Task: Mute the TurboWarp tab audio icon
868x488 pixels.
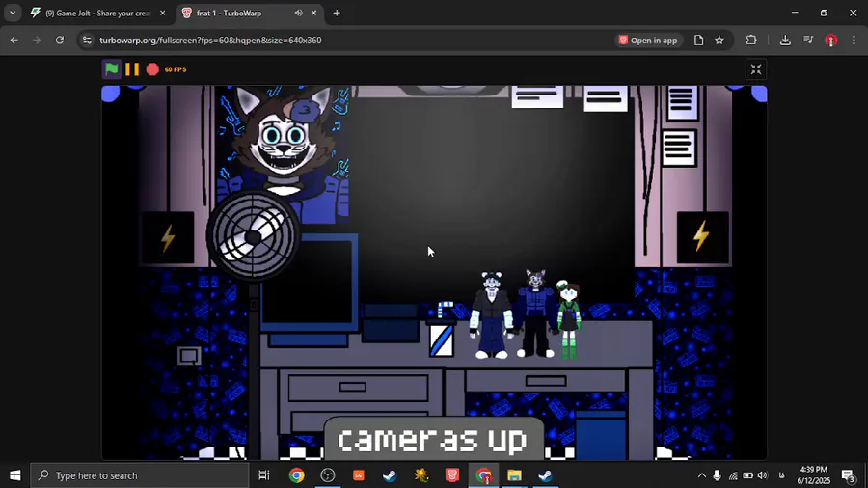Action: [x=298, y=13]
